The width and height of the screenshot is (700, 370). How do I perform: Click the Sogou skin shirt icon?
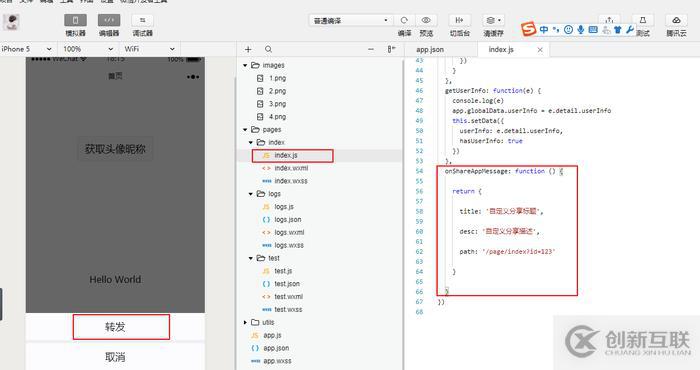617,30
